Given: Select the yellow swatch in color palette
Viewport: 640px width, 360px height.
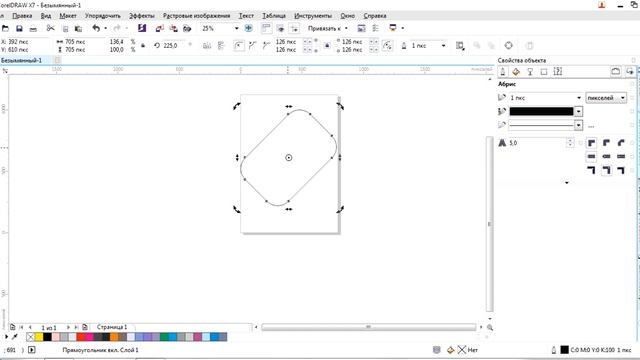Looking at the screenshot, I should tap(39, 337).
